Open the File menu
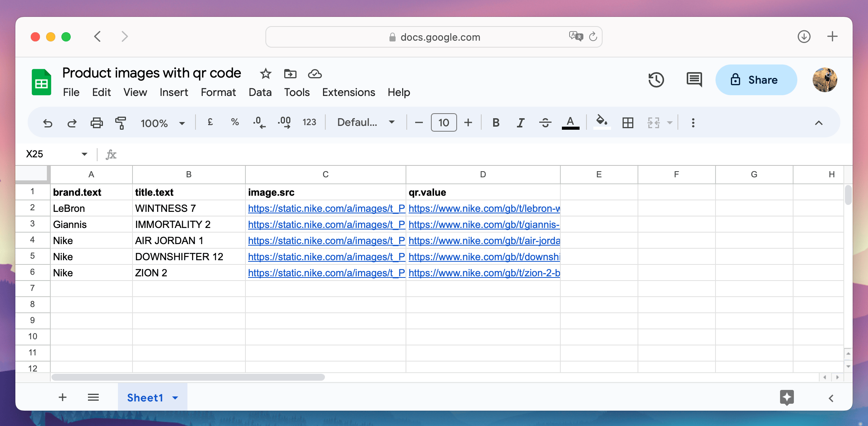The image size is (868, 426). click(71, 92)
